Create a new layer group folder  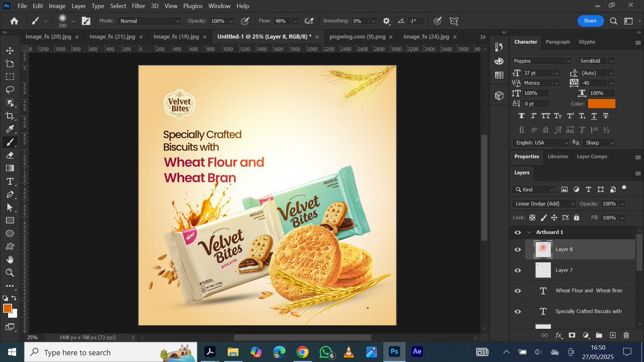(599, 335)
